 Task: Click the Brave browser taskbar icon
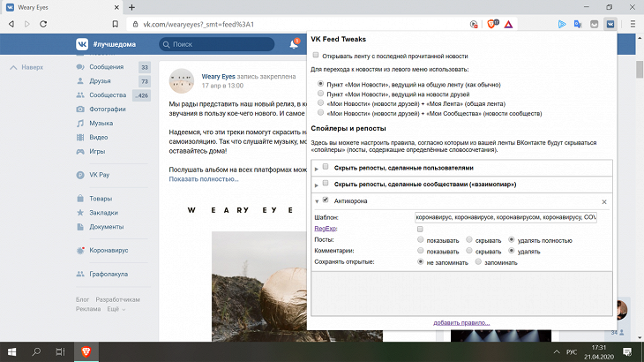pos(84,351)
